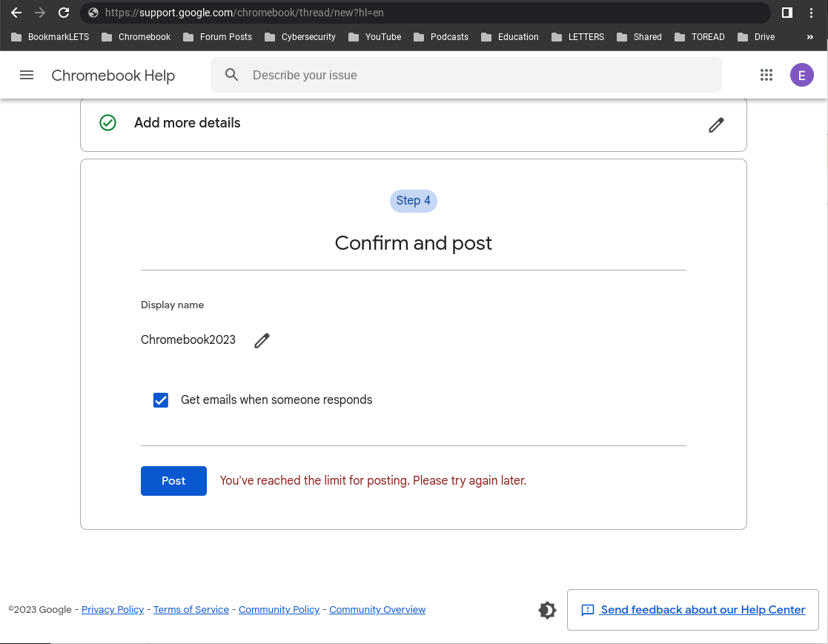828x644 pixels.
Task: Open the hamburger main menu
Action: [27, 75]
